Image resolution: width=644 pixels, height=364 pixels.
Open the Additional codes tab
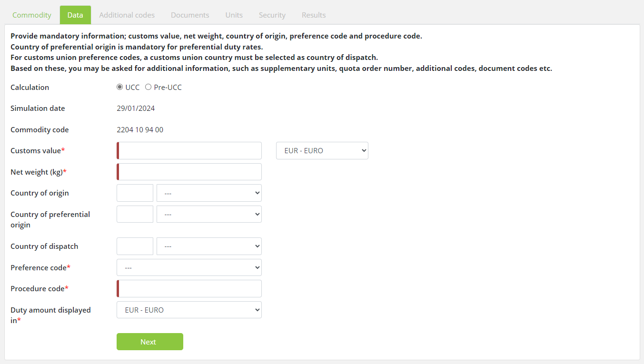pos(127,15)
